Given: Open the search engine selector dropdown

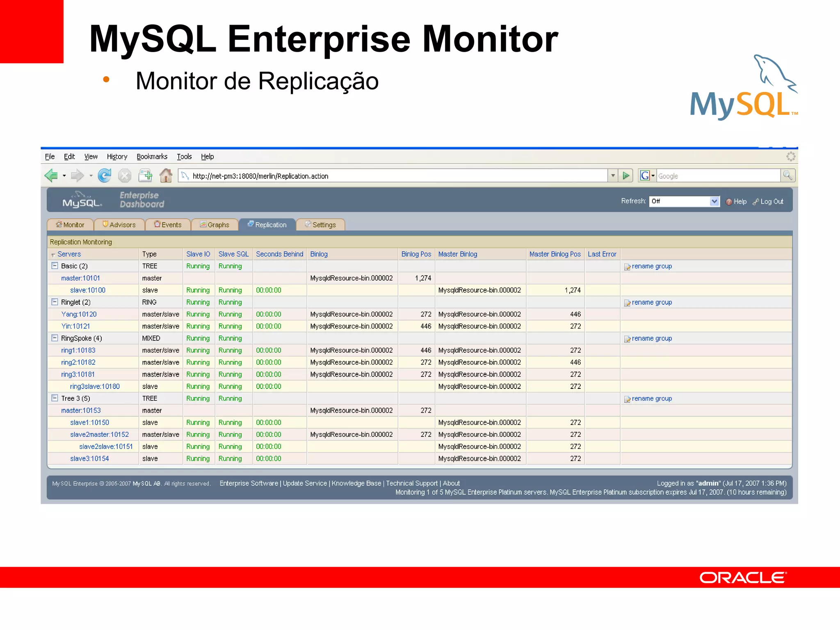Looking at the screenshot, I should [x=653, y=176].
